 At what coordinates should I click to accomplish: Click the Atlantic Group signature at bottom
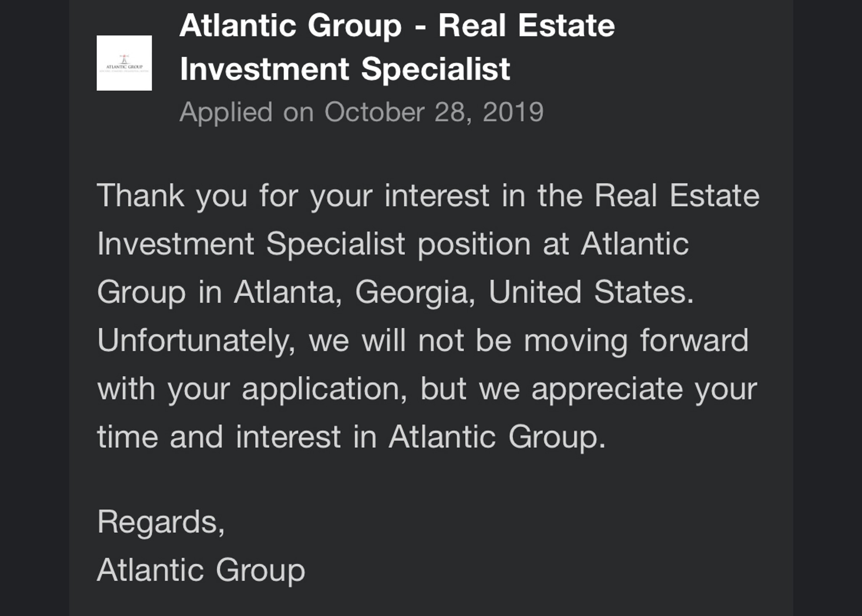pos(201,570)
